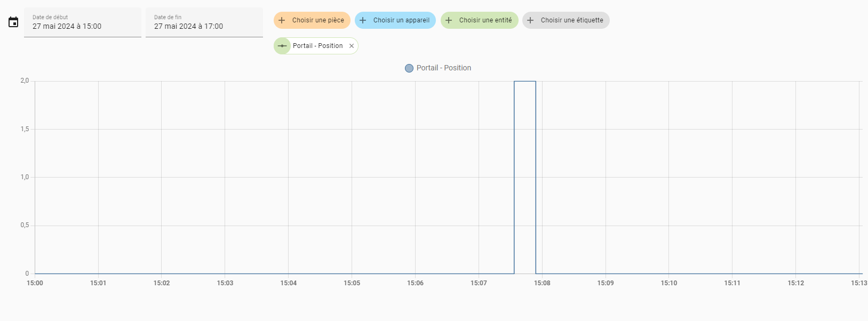Open the Date de début field
The height and width of the screenshot is (321, 868).
click(x=83, y=22)
